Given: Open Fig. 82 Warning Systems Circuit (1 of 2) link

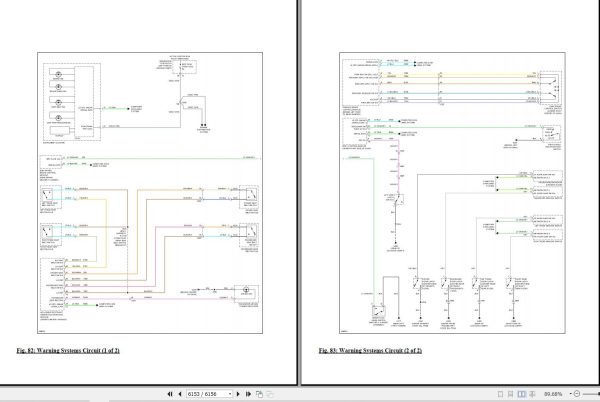Looking at the screenshot, I should tap(68, 350).
